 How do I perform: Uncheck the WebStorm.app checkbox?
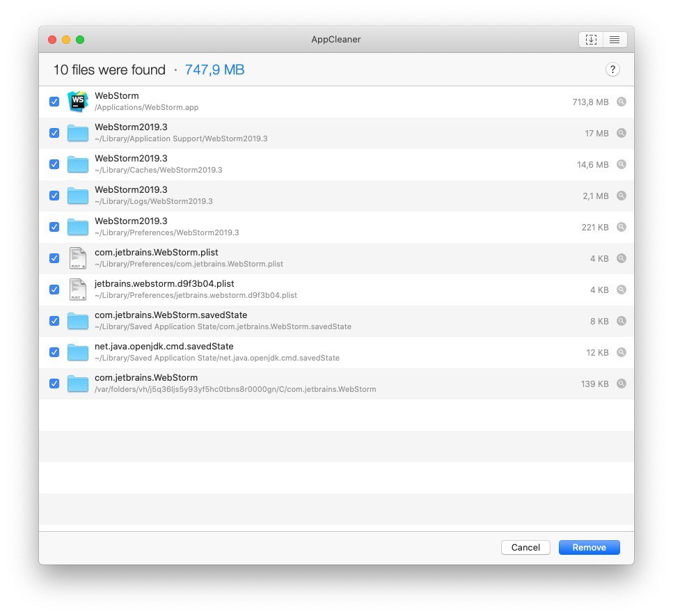pyautogui.click(x=54, y=102)
